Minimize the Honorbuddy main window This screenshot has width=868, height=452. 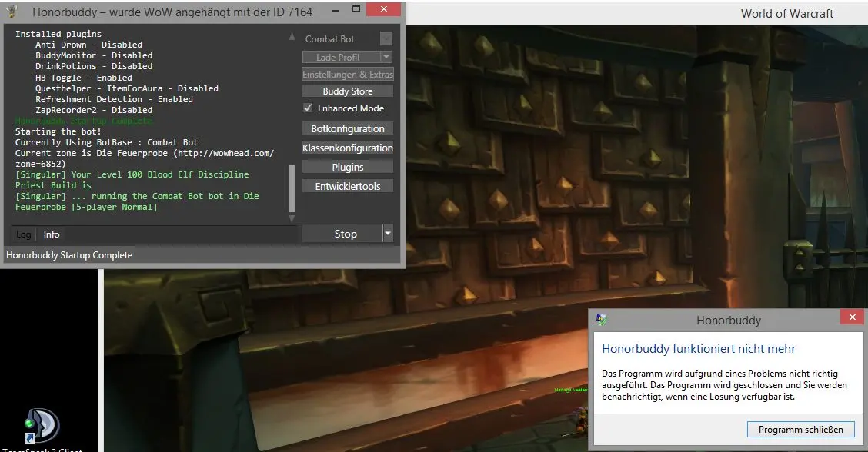pos(336,10)
